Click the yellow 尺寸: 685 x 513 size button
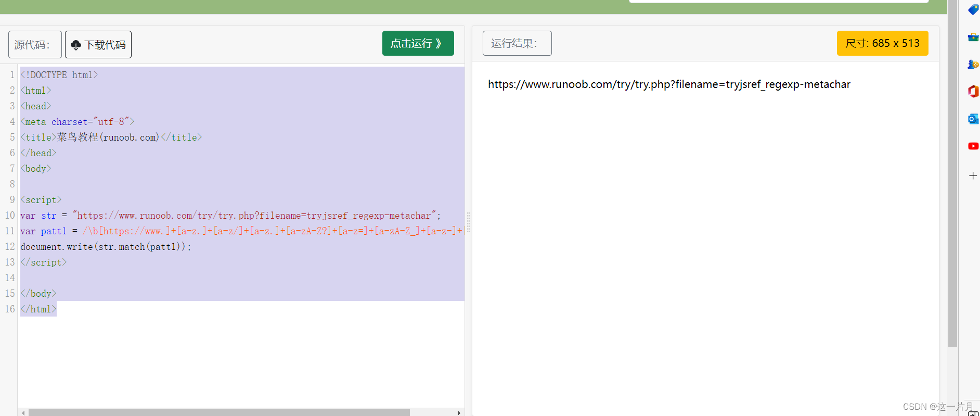The image size is (980, 416). pyautogui.click(x=882, y=43)
